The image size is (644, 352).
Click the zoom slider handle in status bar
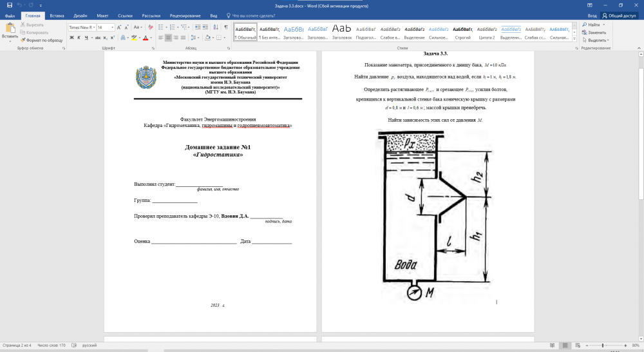click(x=603, y=346)
